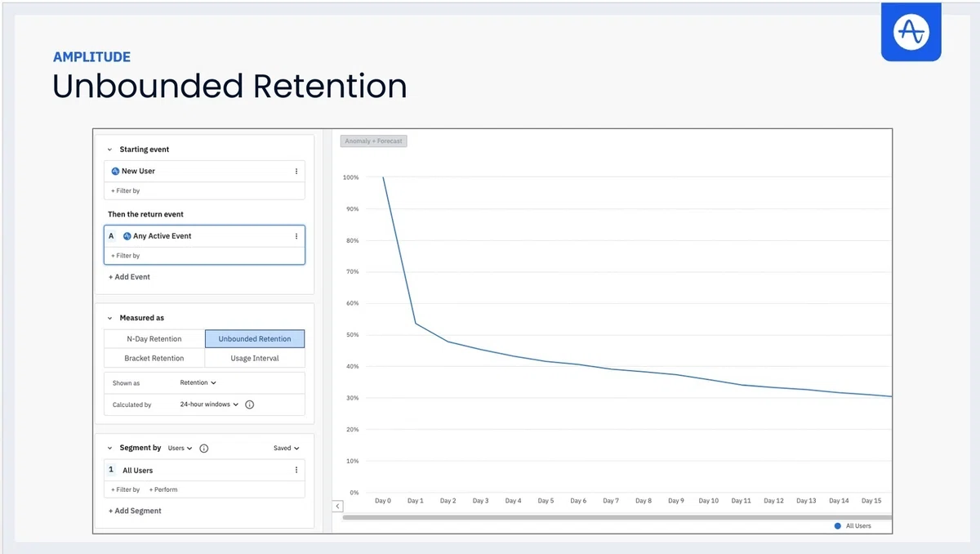This screenshot has height=554, width=980.
Task: Open the Saved segments dropdown
Action: click(x=287, y=449)
